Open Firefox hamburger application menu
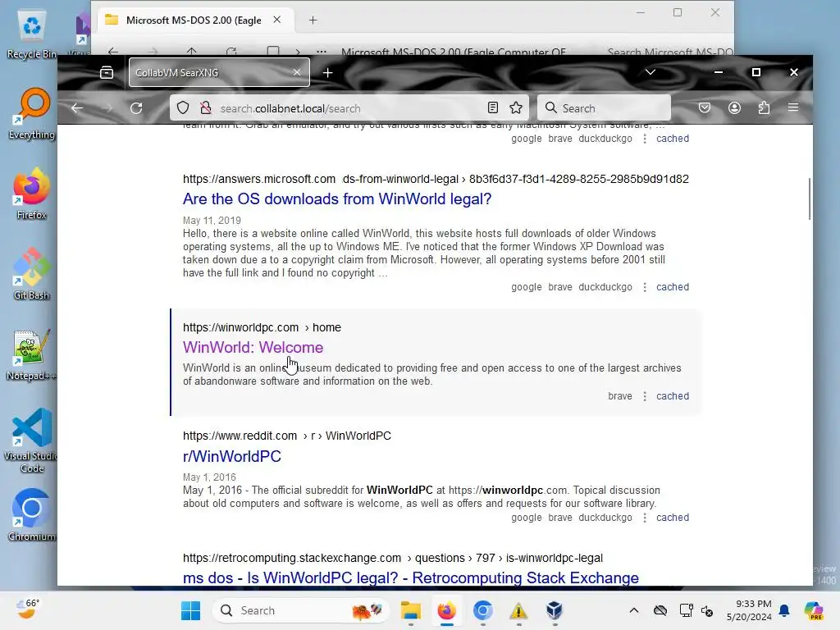Screen dimensions: 840x630 (x=793, y=108)
